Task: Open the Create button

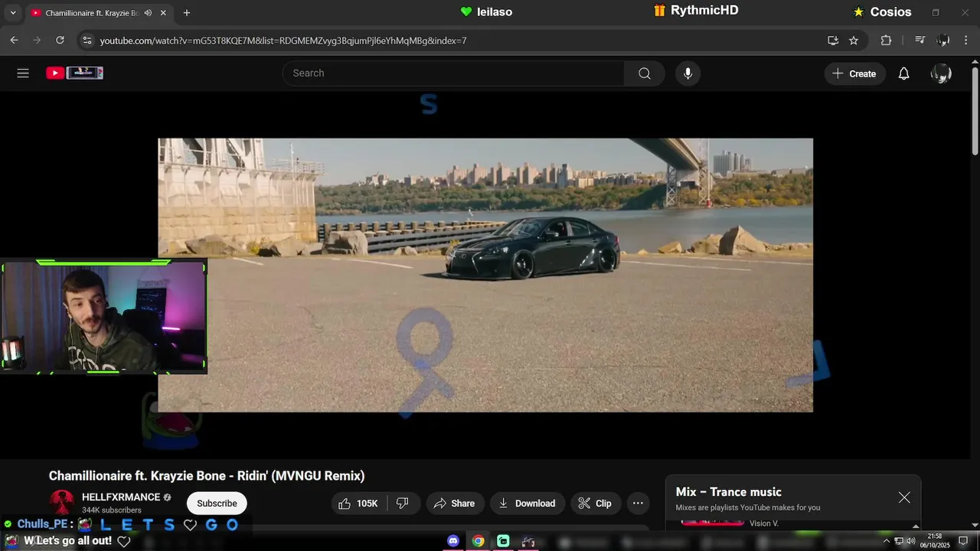Action: (854, 73)
